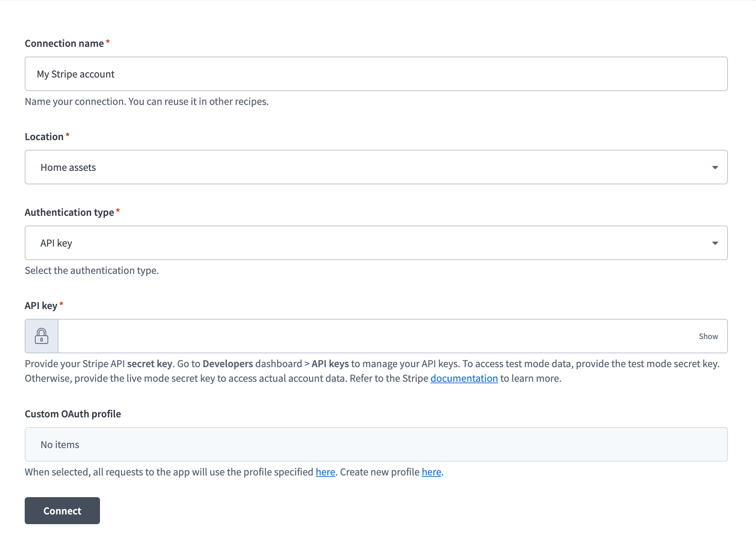The image size is (756, 553).
Task: Open the Stripe documentation link
Action: 464,378
